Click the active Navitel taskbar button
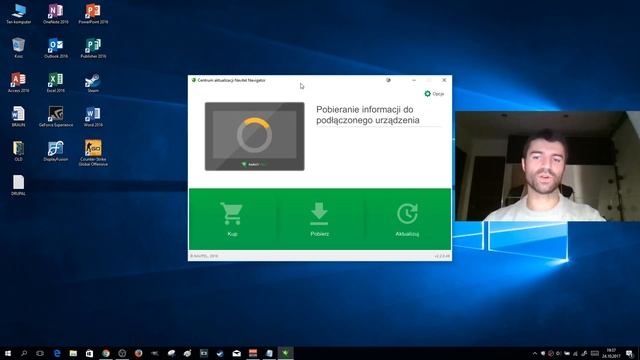The image size is (640, 360). point(285,353)
